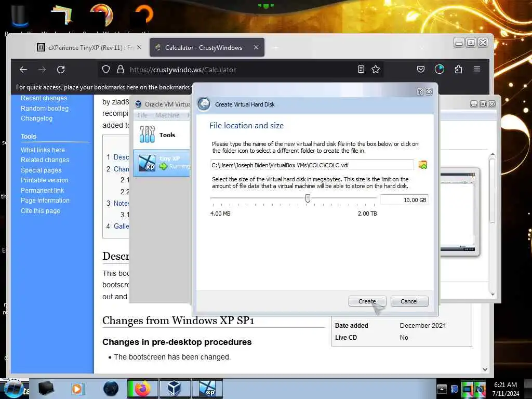Open What links here link

pos(43,150)
